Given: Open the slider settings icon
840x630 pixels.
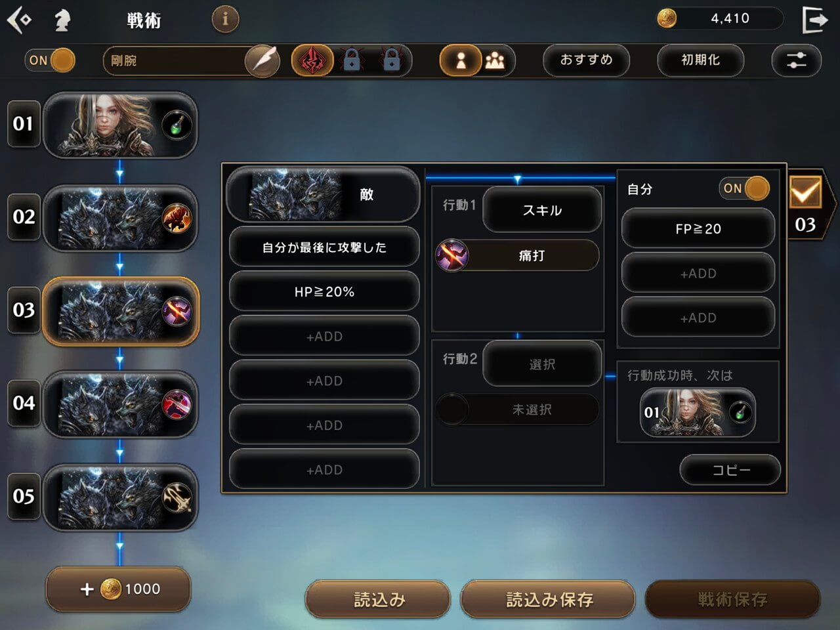Looking at the screenshot, I should (797, 61).
